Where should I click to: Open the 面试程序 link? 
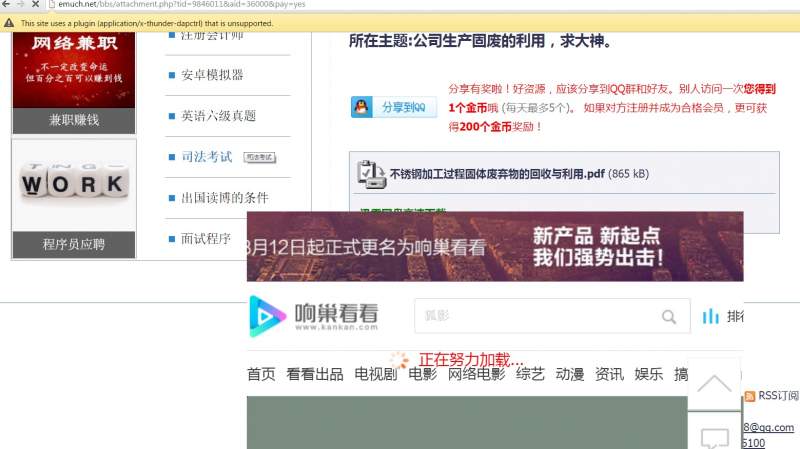(x=206, y=238)
